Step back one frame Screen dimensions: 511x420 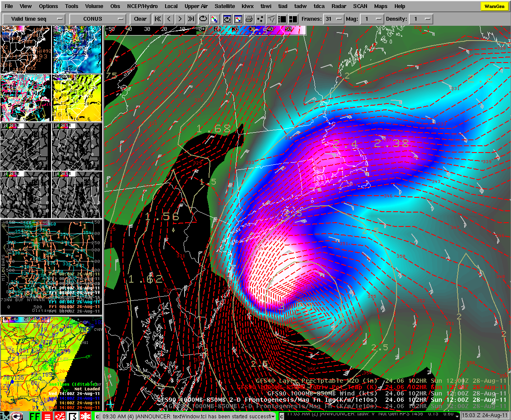pos(169,19)
